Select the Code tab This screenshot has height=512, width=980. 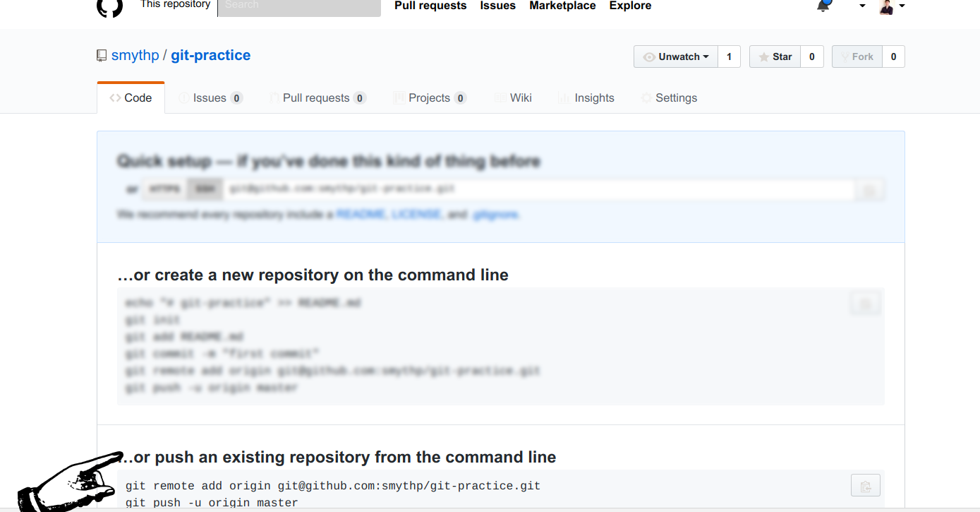pos(131,97)
